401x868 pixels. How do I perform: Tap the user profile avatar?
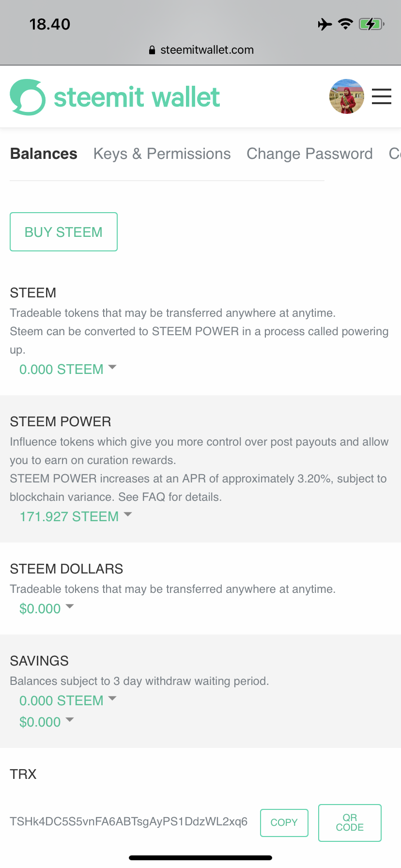coord(346,96)
